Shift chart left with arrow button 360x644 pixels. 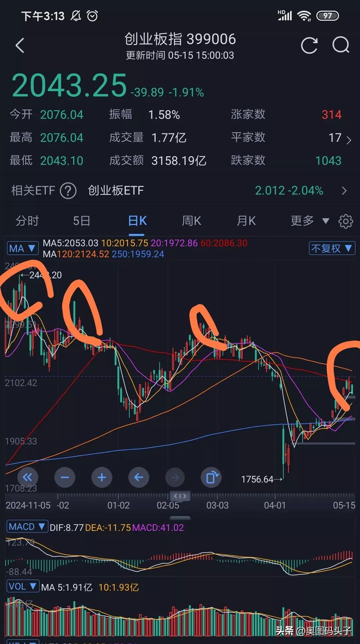tap(139, 477)
